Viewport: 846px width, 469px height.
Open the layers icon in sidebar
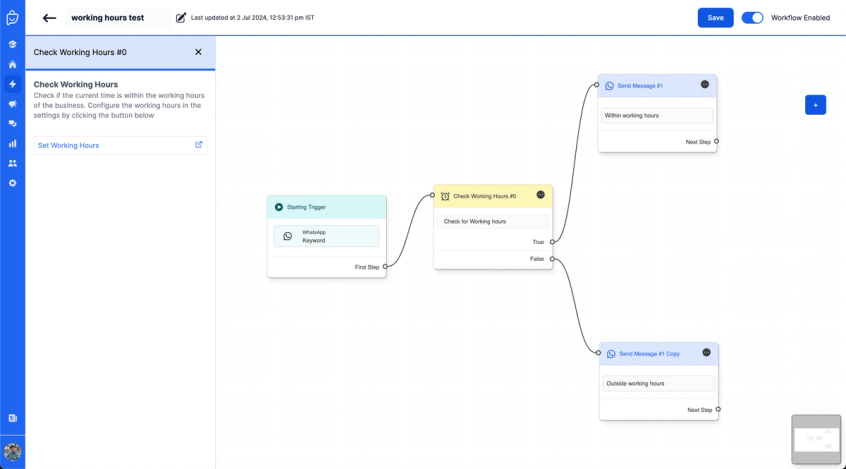pos(12,44)
